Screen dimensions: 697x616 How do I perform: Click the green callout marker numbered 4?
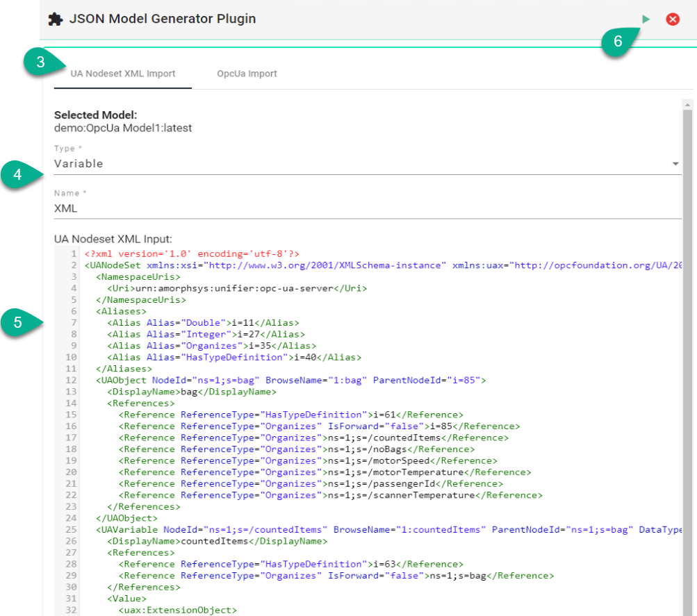(17, 175)
